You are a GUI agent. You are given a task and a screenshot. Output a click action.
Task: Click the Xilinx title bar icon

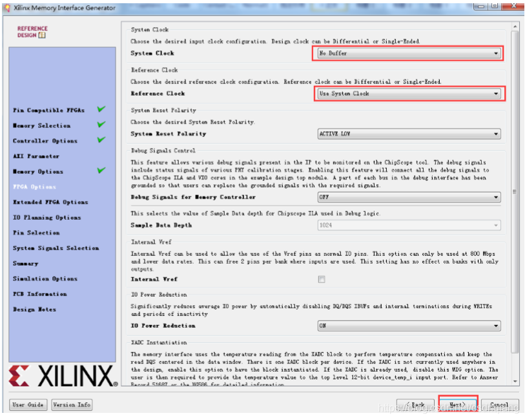[x=7, y=8]
